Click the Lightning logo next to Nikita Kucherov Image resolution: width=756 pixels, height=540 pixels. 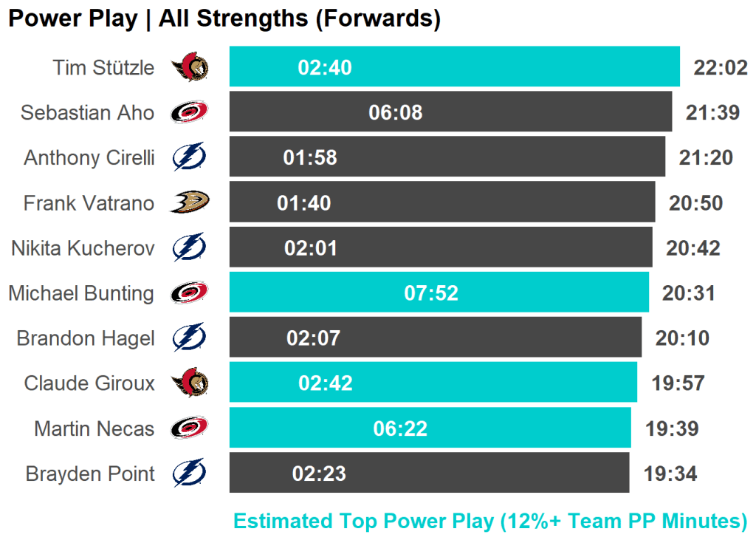[190, 247]
